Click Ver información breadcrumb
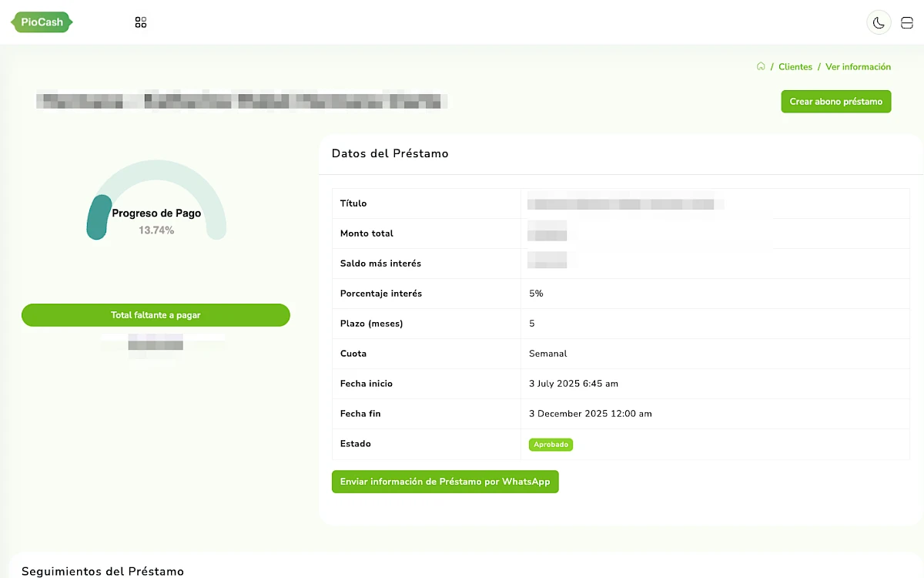 (858, 67)
